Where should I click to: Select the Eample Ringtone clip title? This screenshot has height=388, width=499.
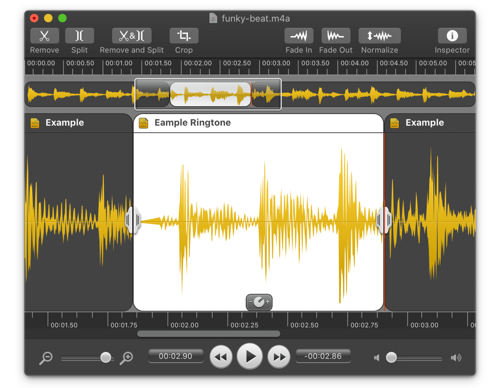coord(193,123)
